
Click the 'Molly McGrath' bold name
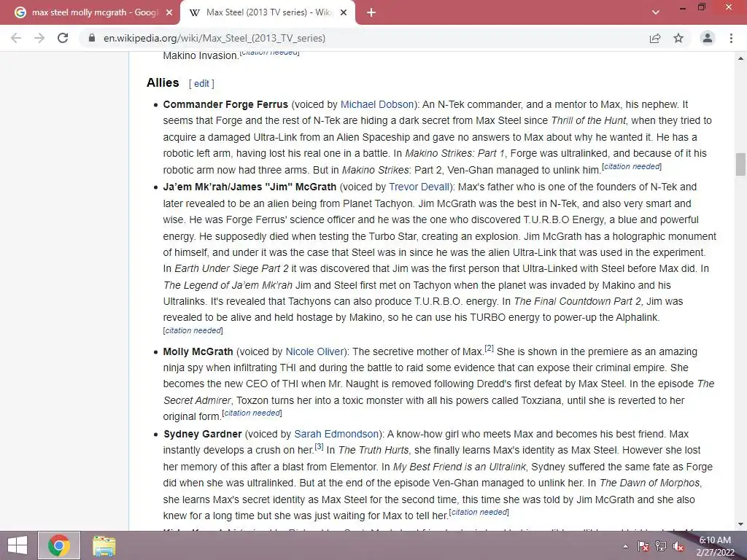click(198, 351)
